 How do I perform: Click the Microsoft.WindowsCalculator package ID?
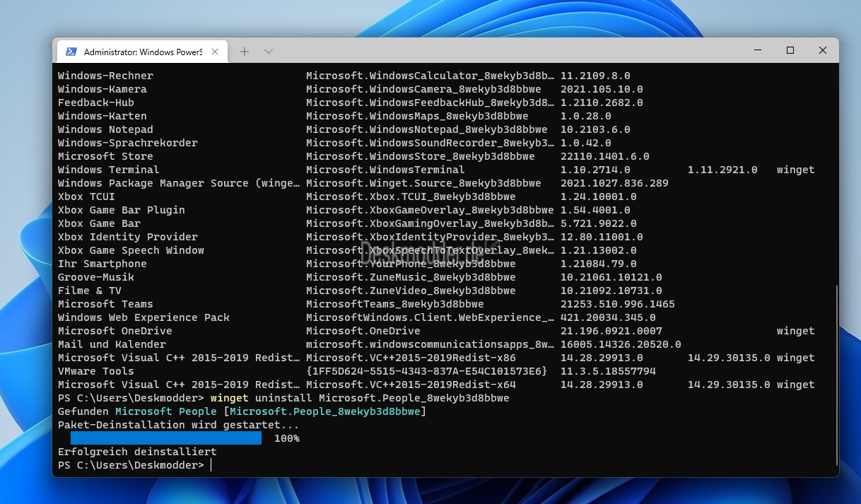click(430, 76)
